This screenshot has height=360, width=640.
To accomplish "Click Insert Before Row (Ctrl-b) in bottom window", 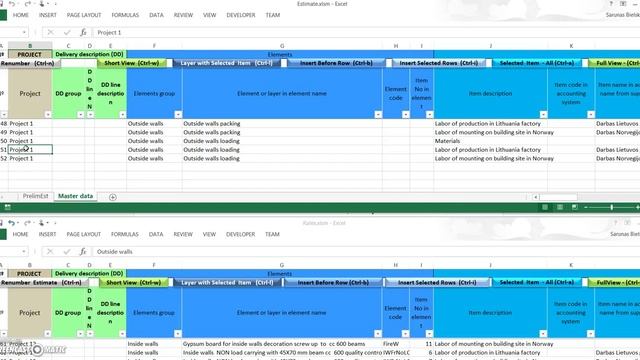I will point(333,282).
